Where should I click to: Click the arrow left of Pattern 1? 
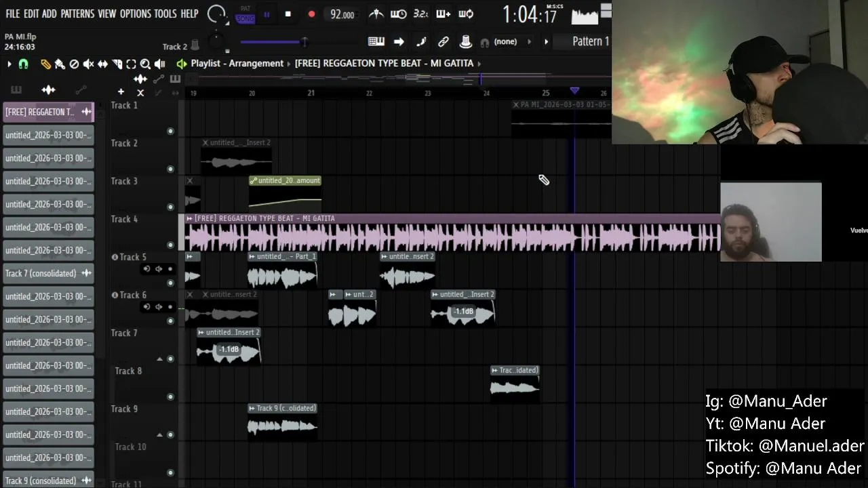coord(546,42)
